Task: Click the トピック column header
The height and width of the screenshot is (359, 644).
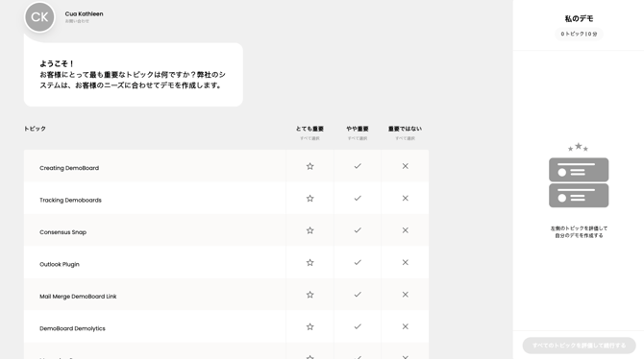Action: coord(35,129)
